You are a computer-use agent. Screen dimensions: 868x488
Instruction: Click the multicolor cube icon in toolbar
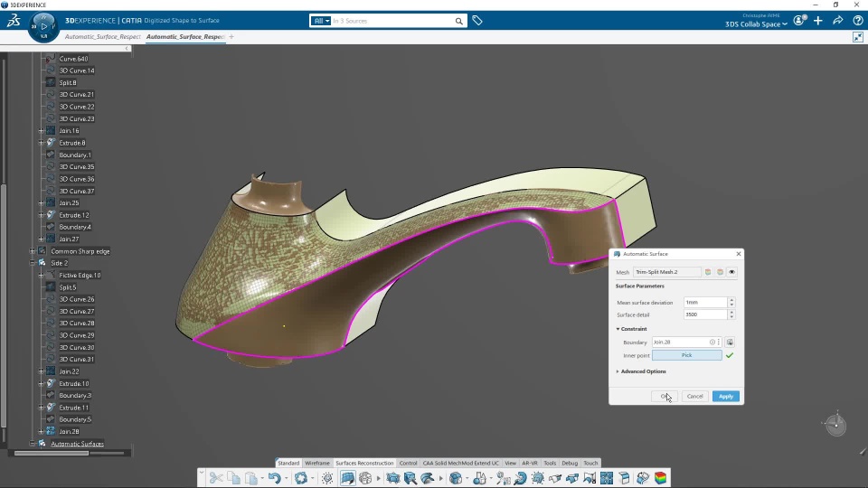[661, 478]
